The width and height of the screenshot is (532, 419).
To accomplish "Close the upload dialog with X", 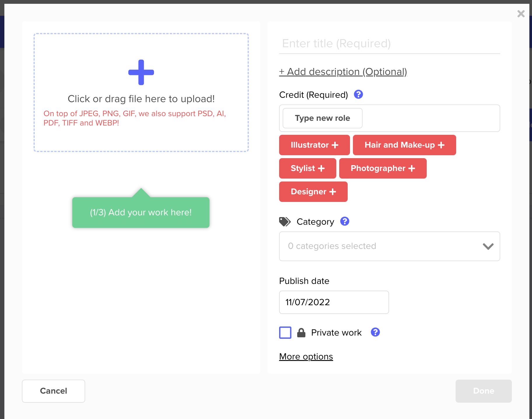I will [521, 14].
